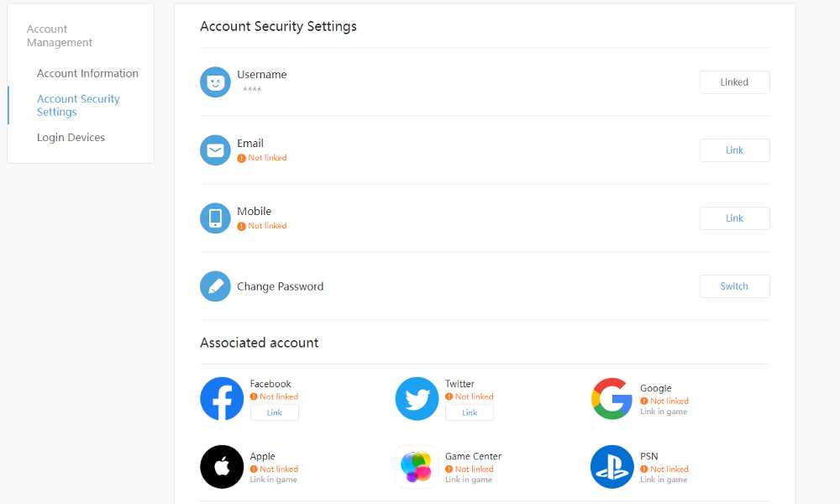The image size is (840, 504).
Task: Select the Twitter bird logo icon
Action: (x=417, y=398)
